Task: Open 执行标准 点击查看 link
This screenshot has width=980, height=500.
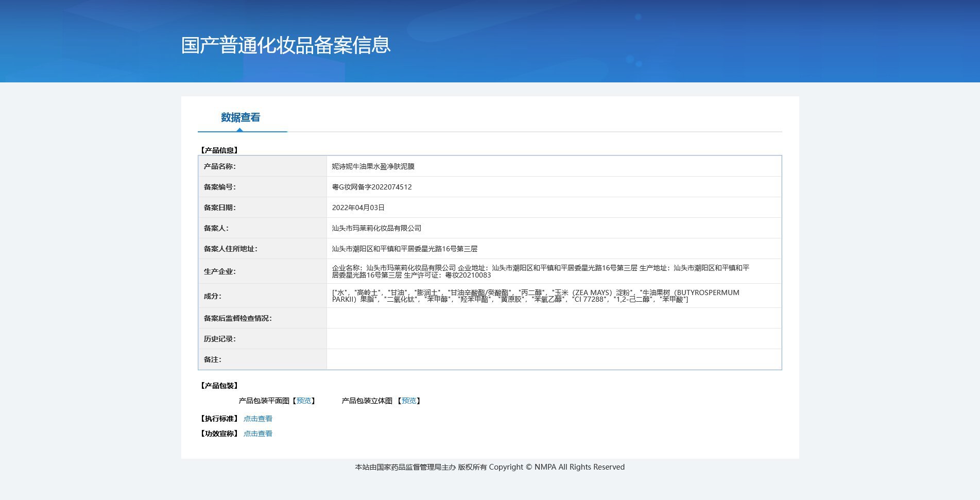Action: pyautogui.click(x=258, y=419)
